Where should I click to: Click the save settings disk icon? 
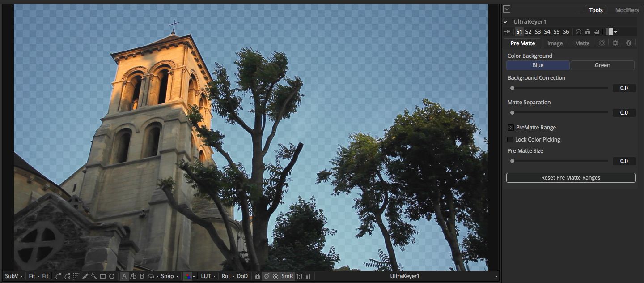click(596, 31)
